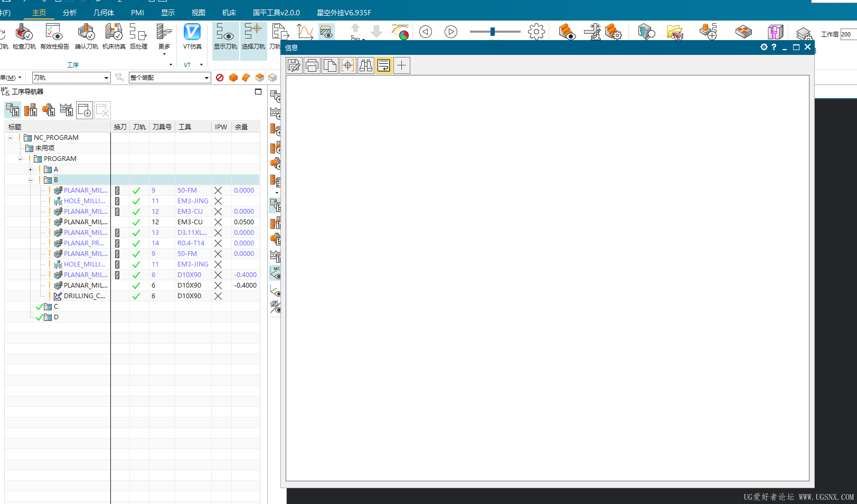Select the DRILLING_C... operation row
Image resolution: width=857 pixels, height=504 pixels.
click(x=132, y=296)
